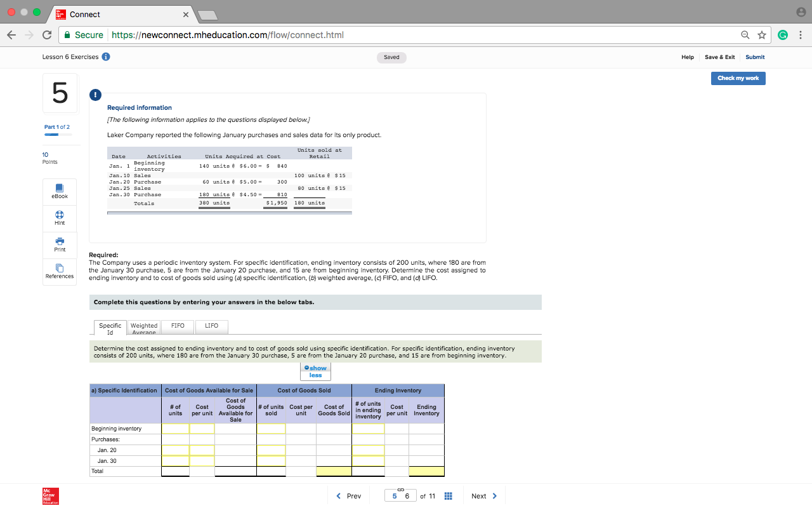
Task: Open the LIFO tab
Action: click(x=211, y=326)
